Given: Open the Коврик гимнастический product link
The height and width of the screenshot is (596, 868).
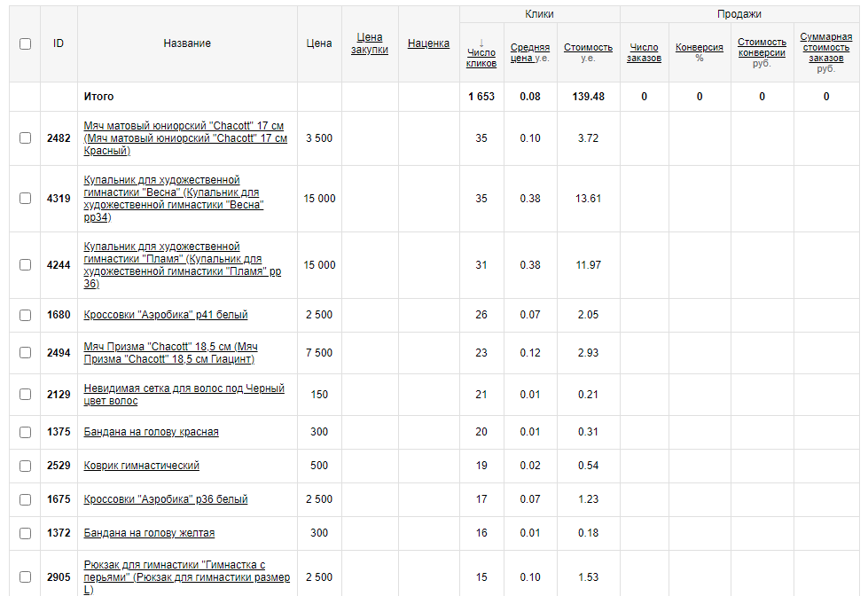Looking at the screenshot, I should (x=141, y=466).
